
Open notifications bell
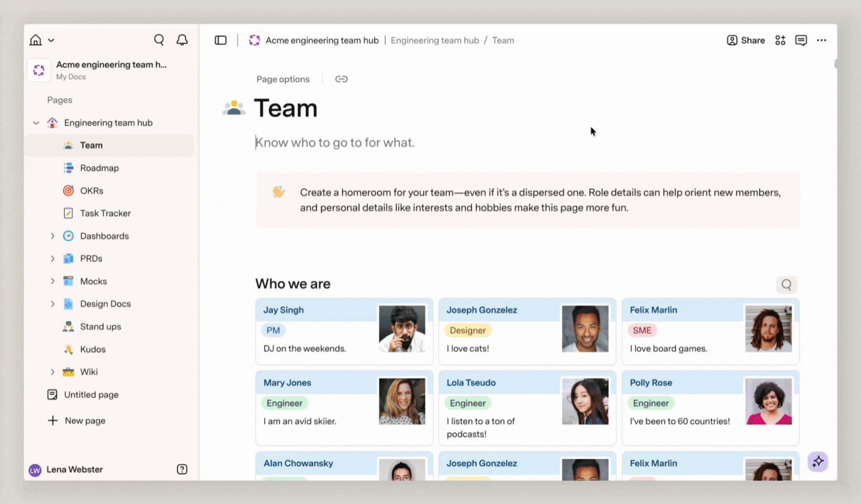[x=182, y=40]
